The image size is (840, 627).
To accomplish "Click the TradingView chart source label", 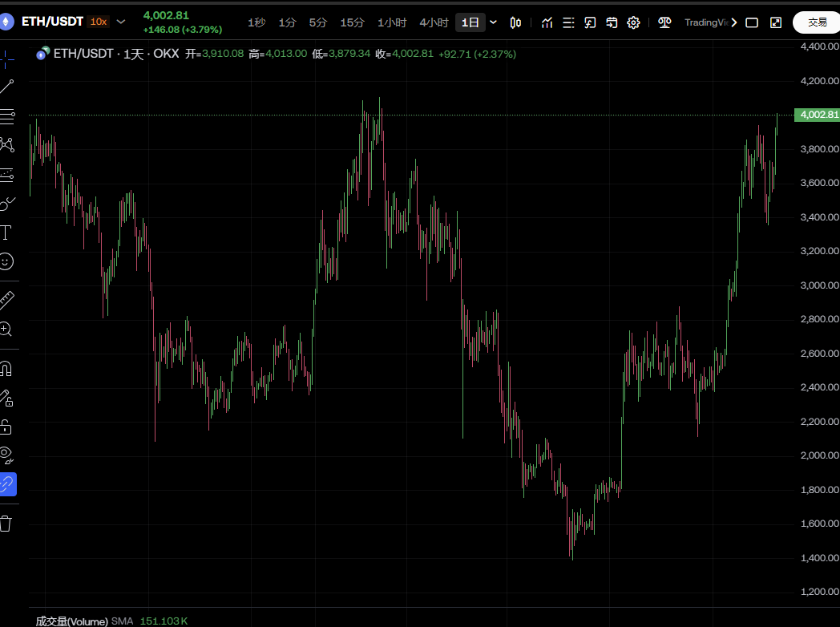I will tap(706, 22).
